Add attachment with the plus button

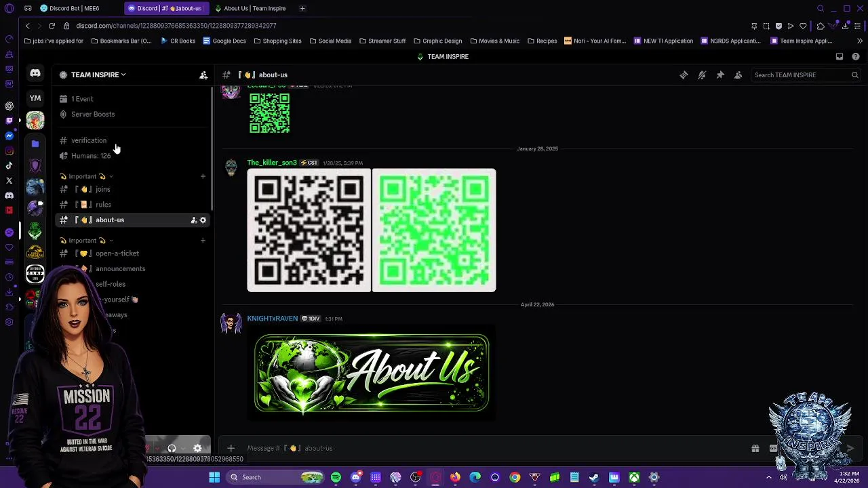click(231, 448)
